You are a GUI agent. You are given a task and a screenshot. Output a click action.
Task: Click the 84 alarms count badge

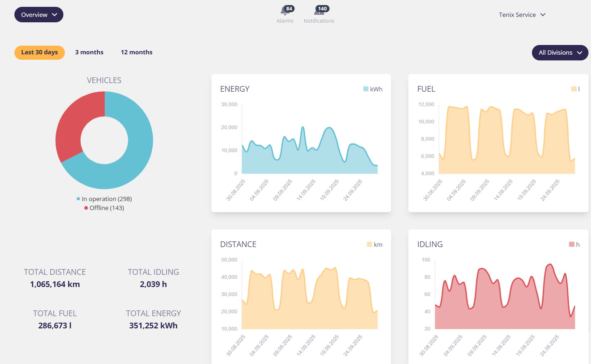289,9
